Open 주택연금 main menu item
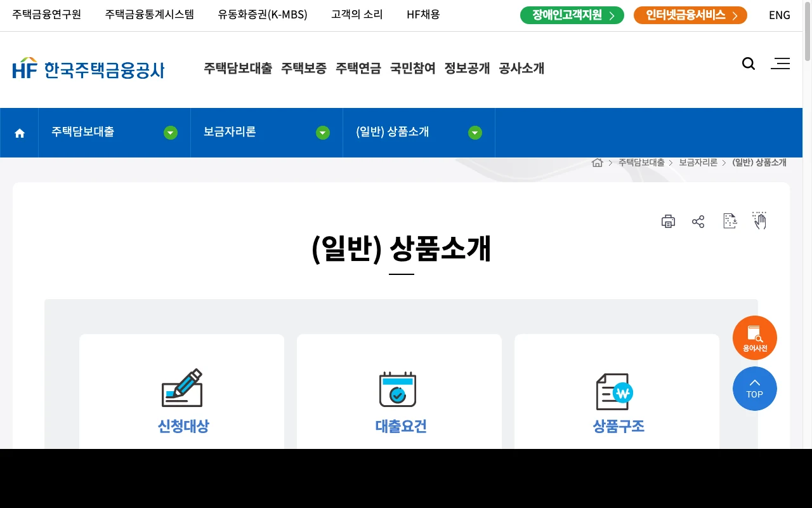 [358, 68]
